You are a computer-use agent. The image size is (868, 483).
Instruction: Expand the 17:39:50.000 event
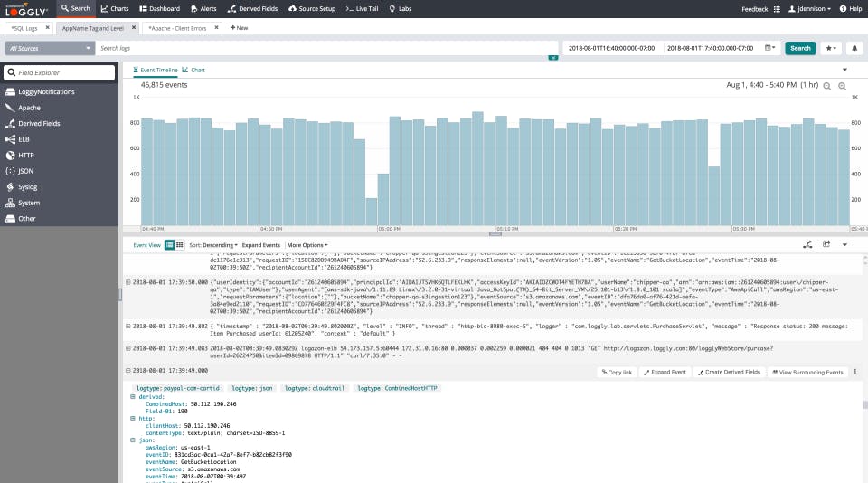[127, 282]
